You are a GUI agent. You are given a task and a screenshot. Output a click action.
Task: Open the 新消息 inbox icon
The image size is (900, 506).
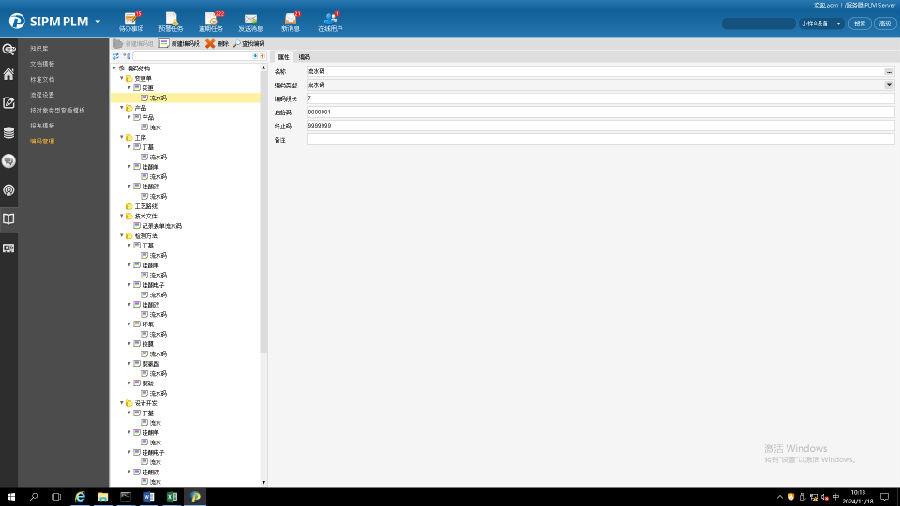[290, 19]
